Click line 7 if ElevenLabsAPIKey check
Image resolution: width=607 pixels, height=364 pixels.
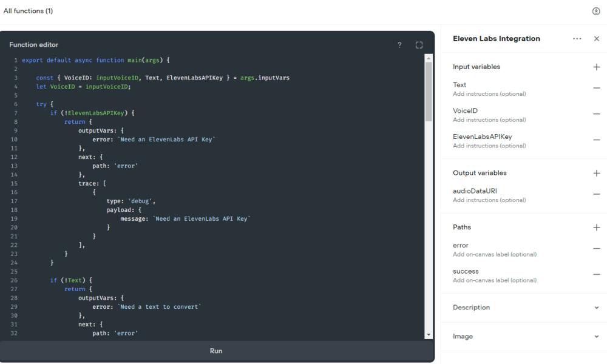coord(92,113)
